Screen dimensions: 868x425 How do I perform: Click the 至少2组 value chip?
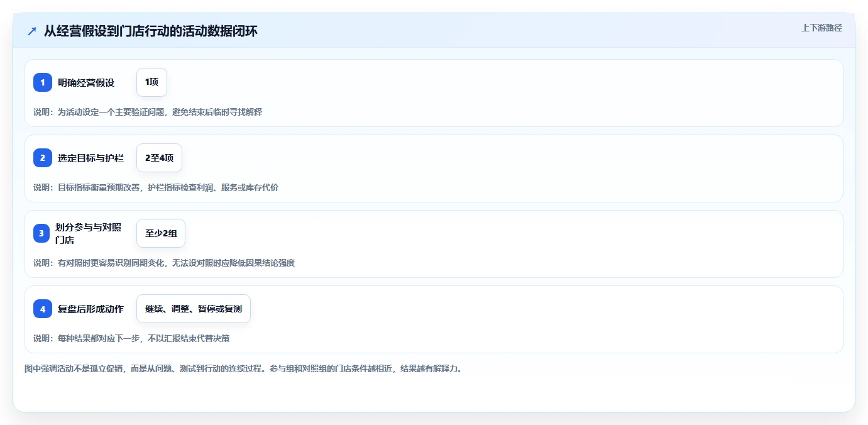(x=161, y=233)
